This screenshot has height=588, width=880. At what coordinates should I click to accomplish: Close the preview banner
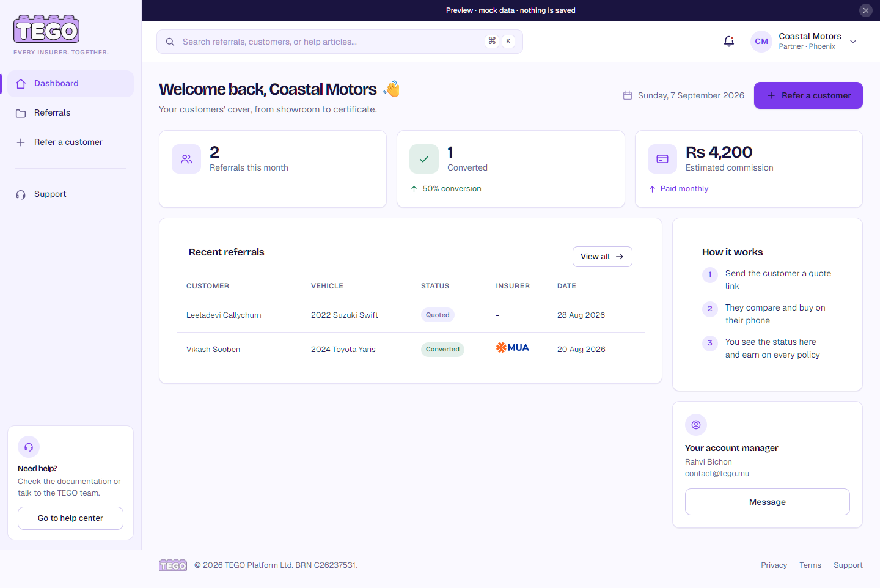point(866,10)
